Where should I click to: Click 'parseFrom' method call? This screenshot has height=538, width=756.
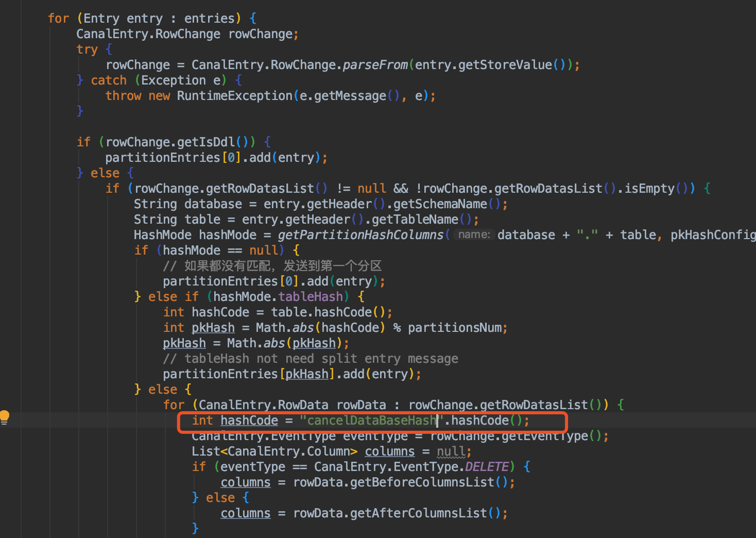(375, 65)
